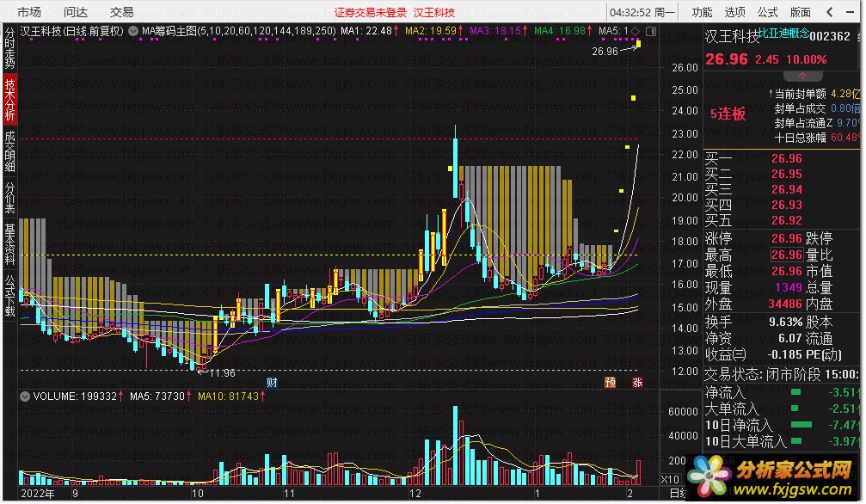Screen dimensions: 866x504
Task: Click the 11.96 low price annotation
Action: [222, 373]
